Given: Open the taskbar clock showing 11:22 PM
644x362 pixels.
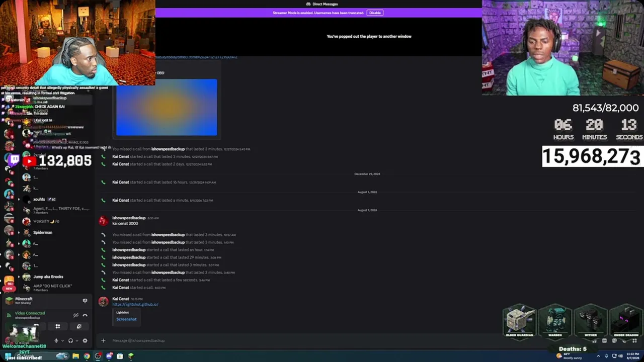Looking at the screenshot, I should (632, 356).
